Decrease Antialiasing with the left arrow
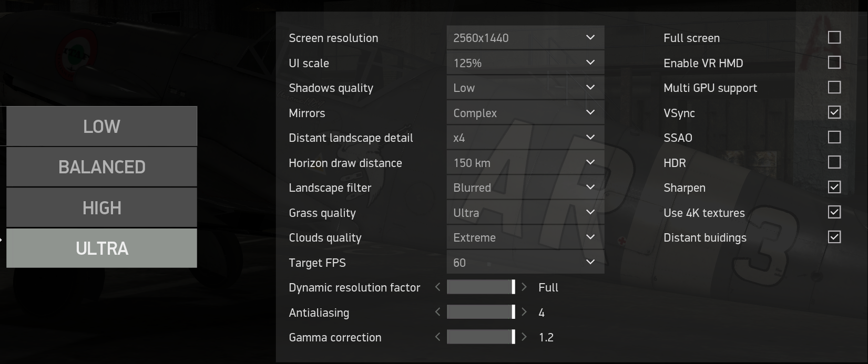This screenshot has height=364, width=868. [437, 312]
